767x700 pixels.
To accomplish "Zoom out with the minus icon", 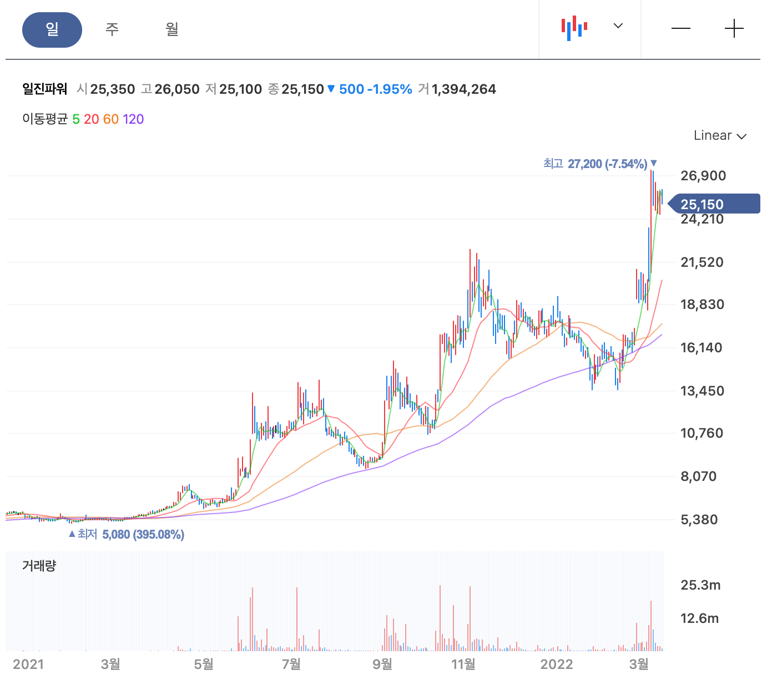I will [x=681, y=28].
